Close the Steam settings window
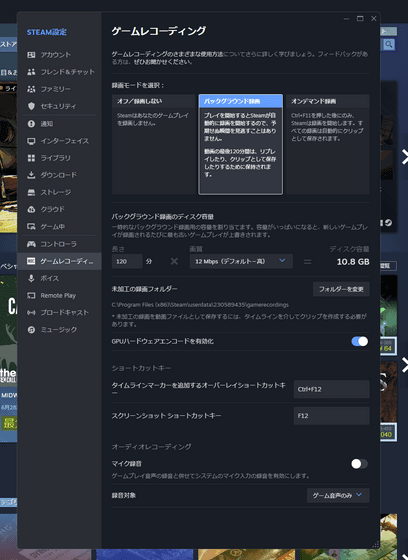The height and width of the screenshot is (560, 408). 374,19
